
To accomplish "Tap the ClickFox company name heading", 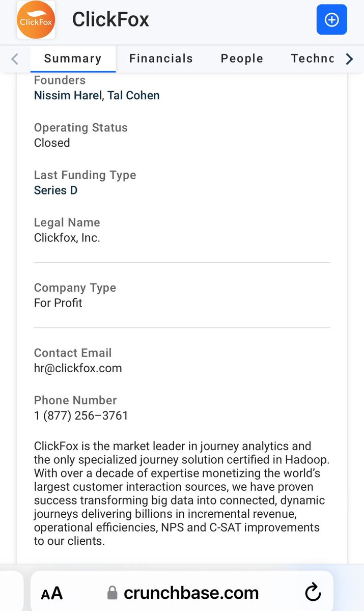I will click(x=110, y=20).
